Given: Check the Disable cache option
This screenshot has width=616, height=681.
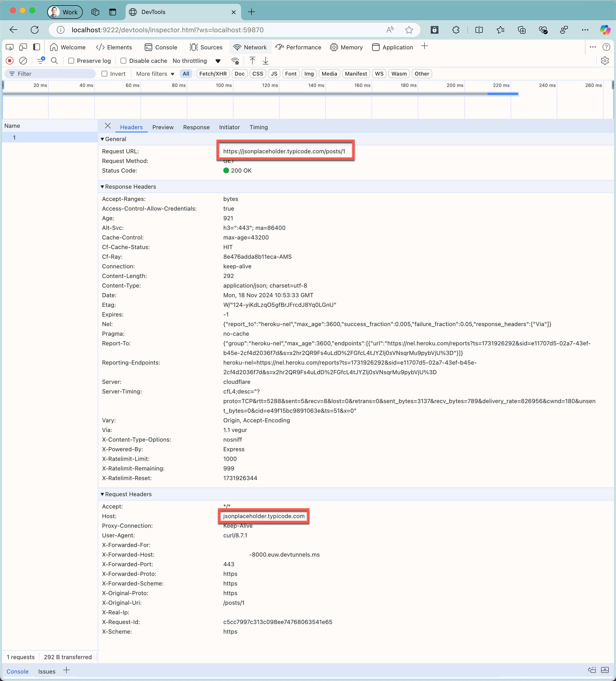Looking at the screenshot, I should (124, 61).
